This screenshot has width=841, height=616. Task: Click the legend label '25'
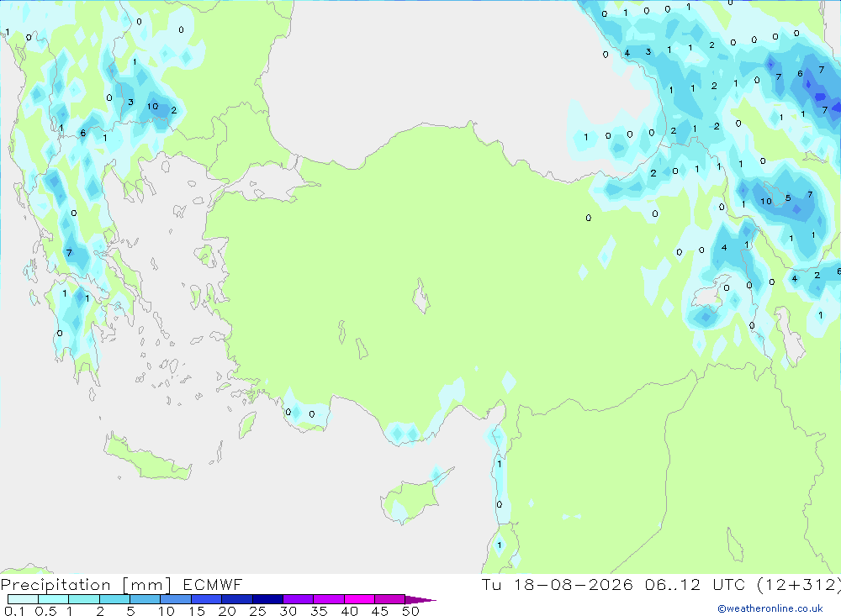(x=258, y=611)
